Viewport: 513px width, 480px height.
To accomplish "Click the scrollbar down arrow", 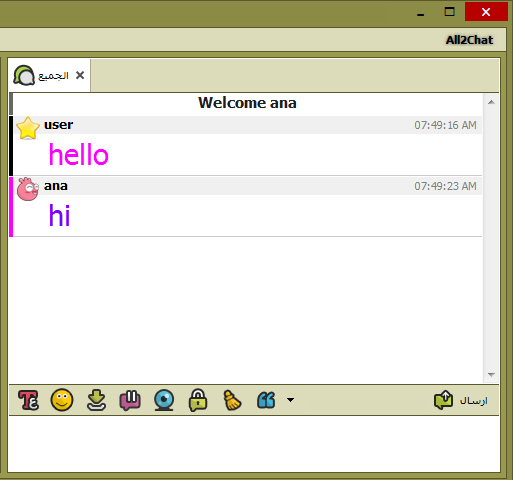I will [491, 375].
